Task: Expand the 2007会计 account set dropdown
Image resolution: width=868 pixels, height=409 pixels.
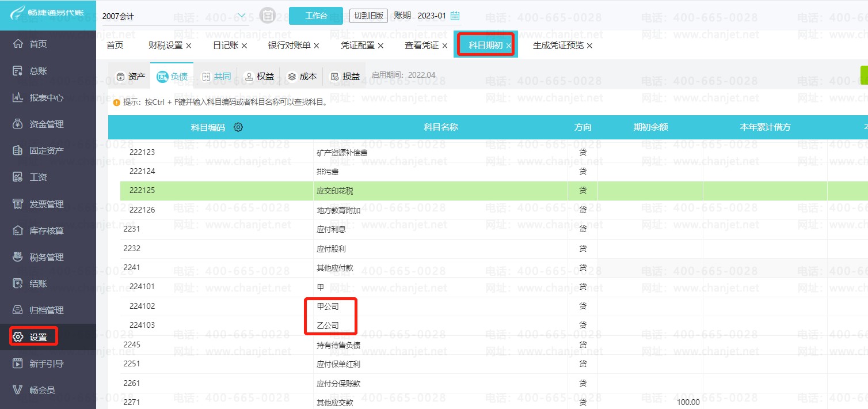Action: pyautogui.click(x=242, y=16)
